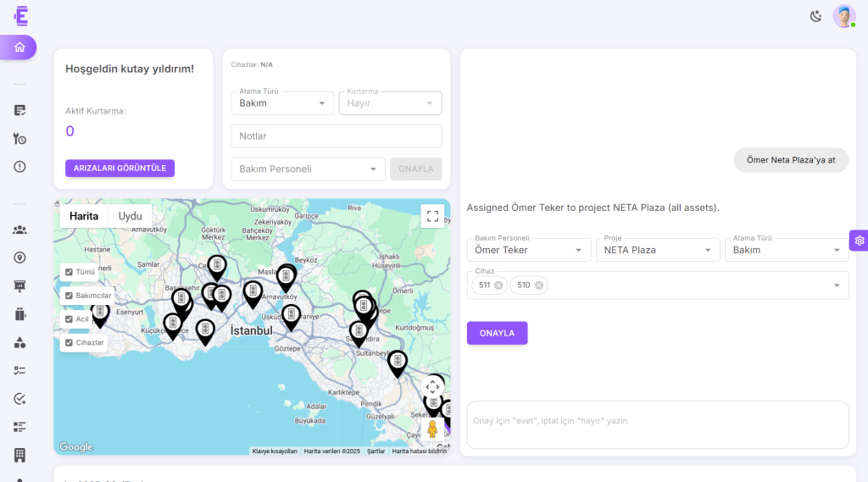Toggle the Cihazlar map filter checkbox
This screenshot has width=868, height=482.
(x=70, y=342)
